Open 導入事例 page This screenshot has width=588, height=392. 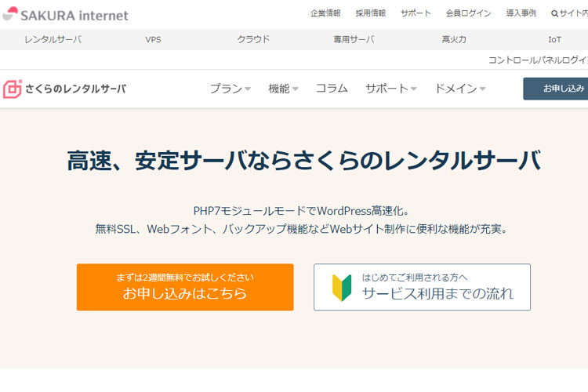(521, 13)
